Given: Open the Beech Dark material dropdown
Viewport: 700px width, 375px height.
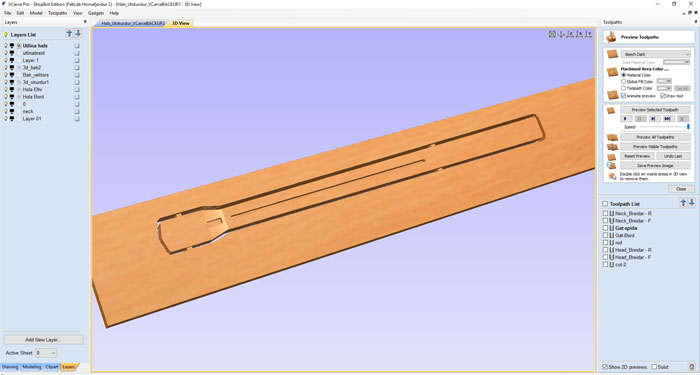Looking at the screenshot, I should pyautogui.click(x=655, y=54).
